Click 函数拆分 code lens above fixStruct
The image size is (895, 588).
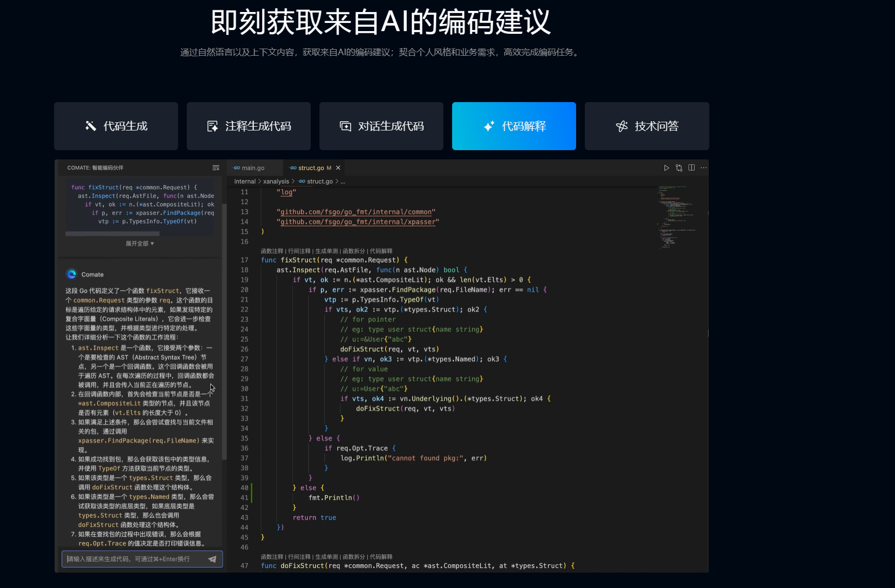pyautogui.click(x=354, y=251)
